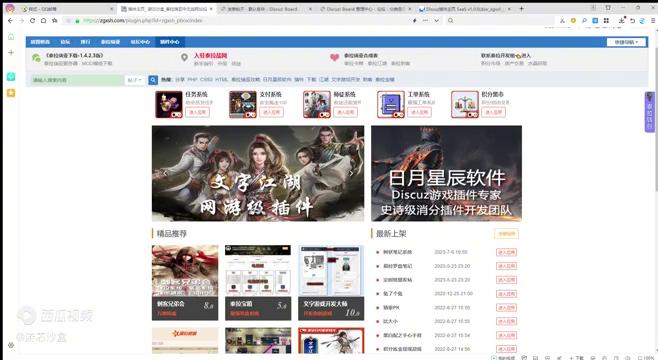Open the 工单系统 blue notebook icon

tap(390, 104)
